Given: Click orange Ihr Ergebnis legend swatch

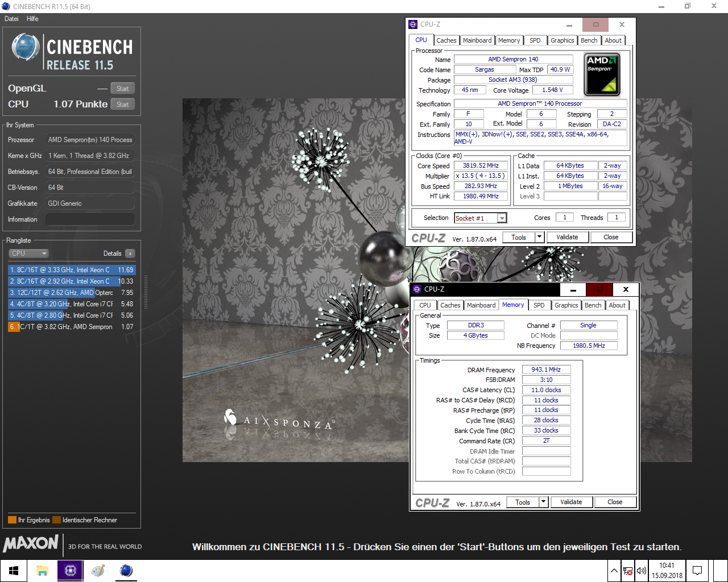Looking at the screenshot, I should click(x=12, y=520).
